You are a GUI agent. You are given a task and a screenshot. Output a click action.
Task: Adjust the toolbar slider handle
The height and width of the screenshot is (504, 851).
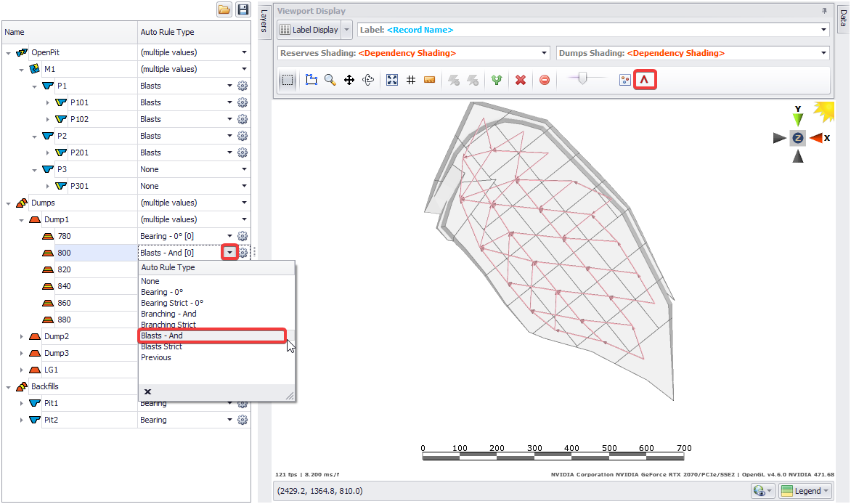pyautogui.click(x=581, y=78)
